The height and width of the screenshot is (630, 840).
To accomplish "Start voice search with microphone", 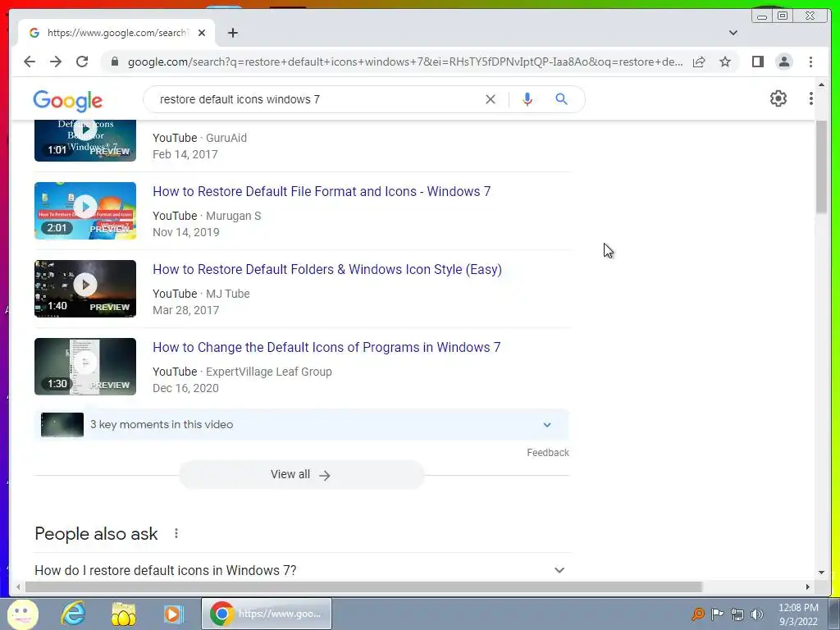I will [x=527, y=99].
